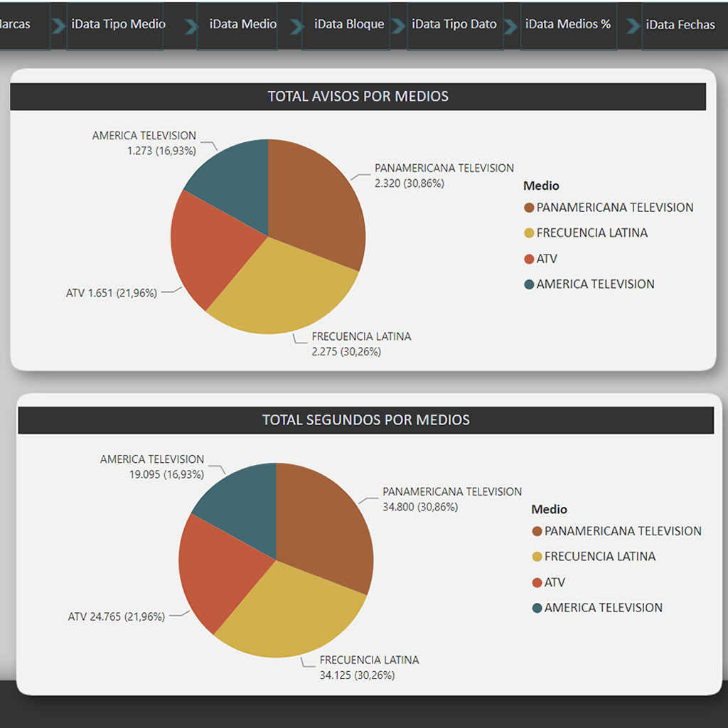Click the arrow icon before iData Bloque
This screenshot has width=728, height=728.
(x=296, y=26)
